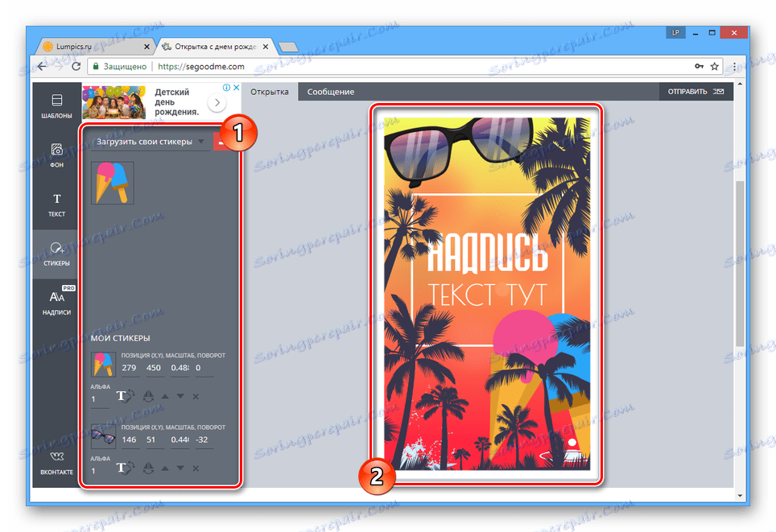Click scrollbar up arrow
This screenshot has width=776, height=532.
[x=740, y=85]
